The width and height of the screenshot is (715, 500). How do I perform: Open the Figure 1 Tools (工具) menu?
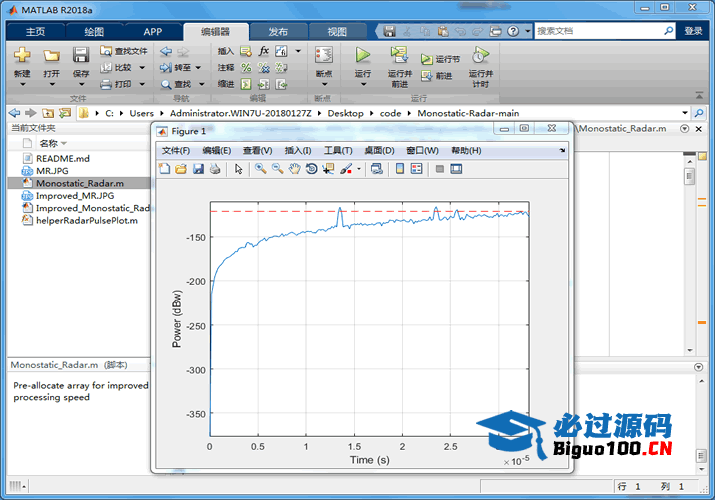click(x=338, y=150)
